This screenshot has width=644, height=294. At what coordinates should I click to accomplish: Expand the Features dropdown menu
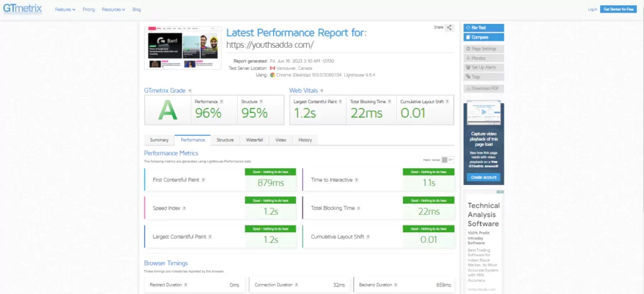coord(65,9)
